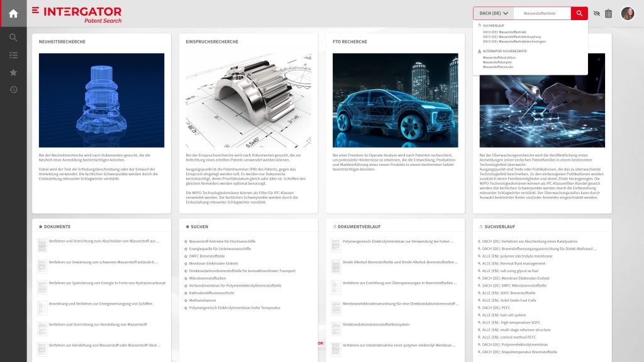Open the history clock icon in the sidebar

[13, 90]
